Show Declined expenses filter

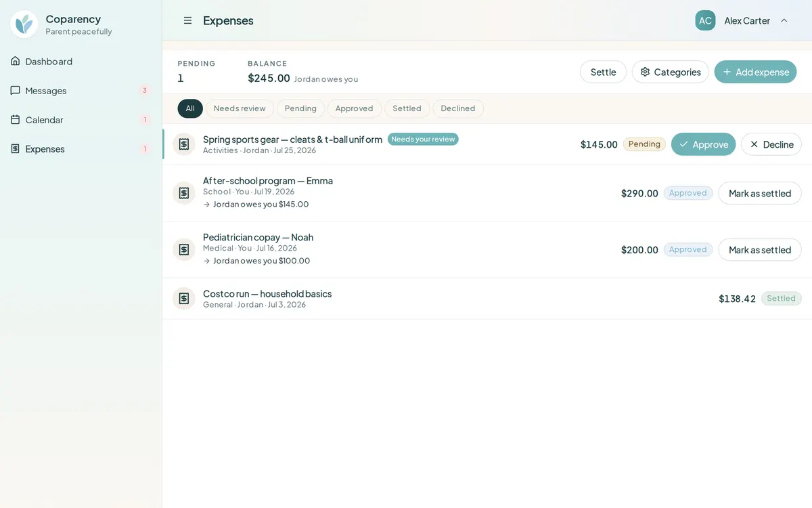click(x=458, y=108)
